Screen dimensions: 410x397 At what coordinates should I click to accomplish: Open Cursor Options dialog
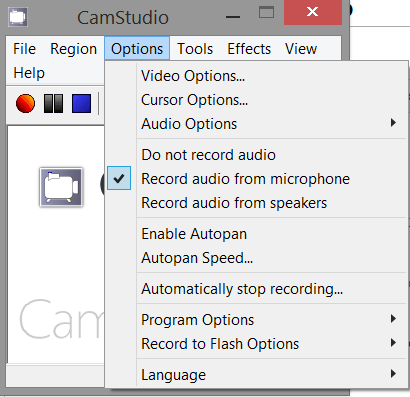pos(257,100)
